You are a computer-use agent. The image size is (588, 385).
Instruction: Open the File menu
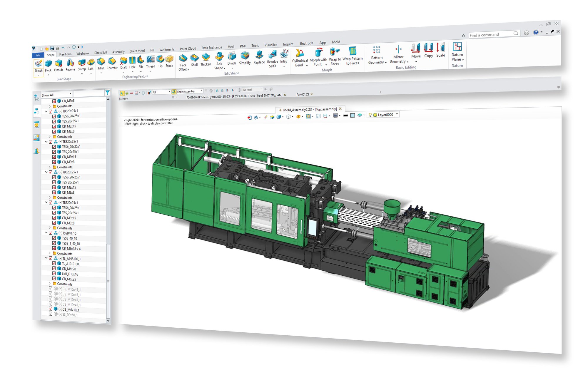pyautogui.click(x=38, y=55)
